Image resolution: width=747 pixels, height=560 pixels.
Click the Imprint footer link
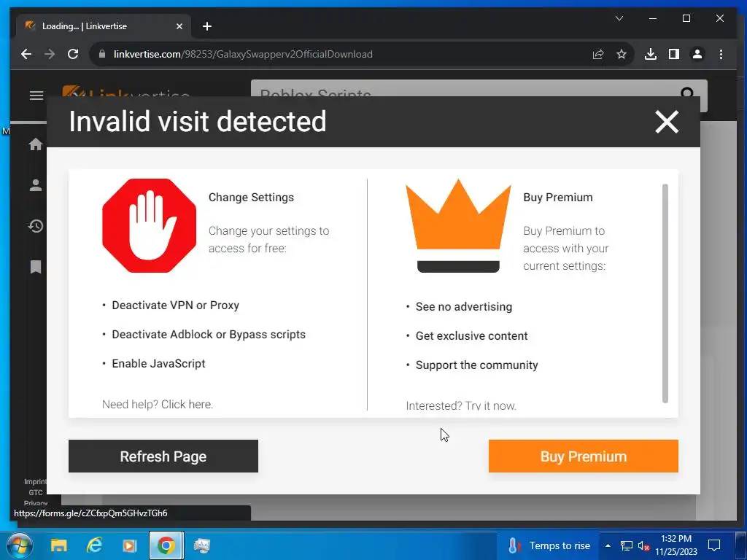click(x=36, y=481)
